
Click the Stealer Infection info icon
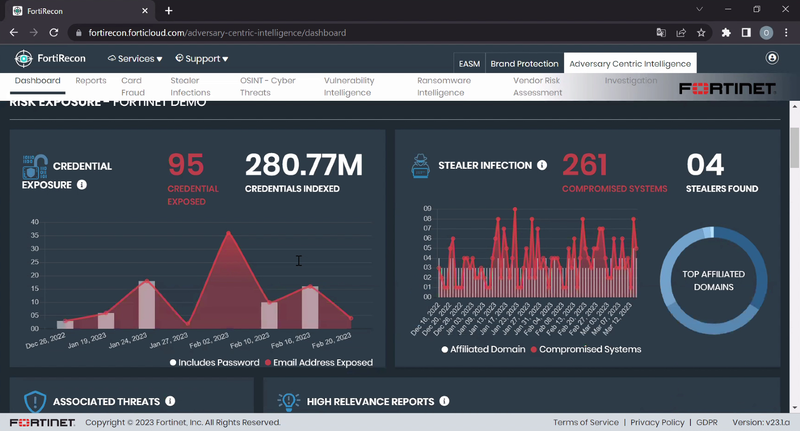(x=542, y=165)
